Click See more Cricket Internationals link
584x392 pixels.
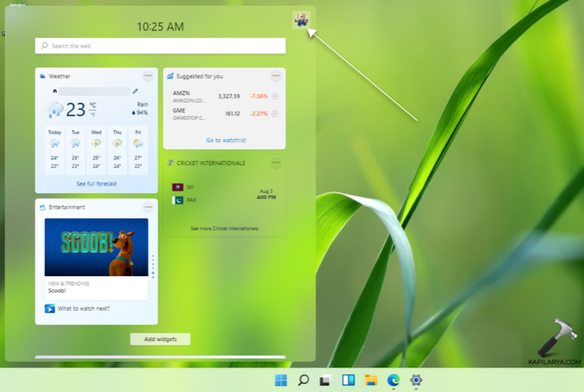pos(225,229)
